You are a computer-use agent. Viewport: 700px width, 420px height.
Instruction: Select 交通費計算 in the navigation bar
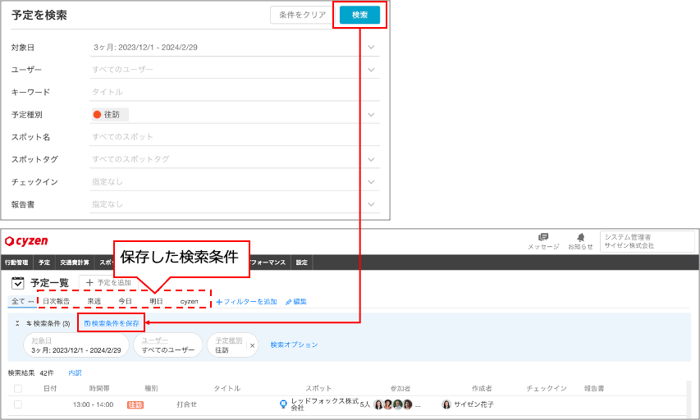tap(75, 262)
